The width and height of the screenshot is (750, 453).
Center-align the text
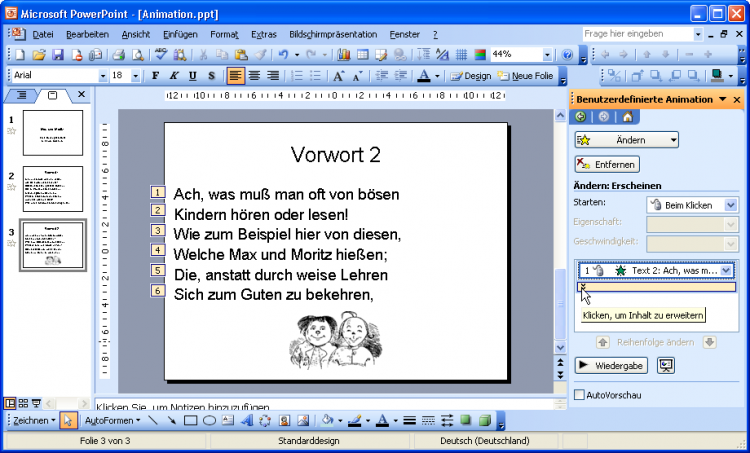coord(254,76)
